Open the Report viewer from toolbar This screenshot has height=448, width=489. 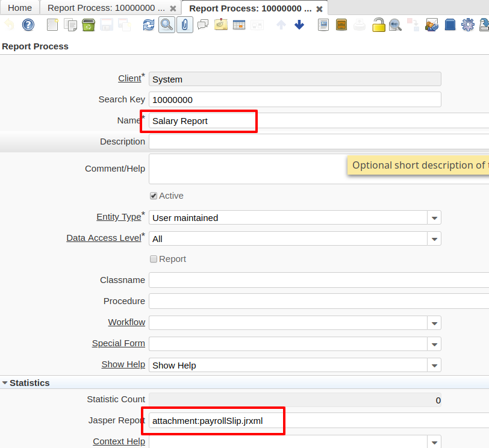(x=323, y=25)
